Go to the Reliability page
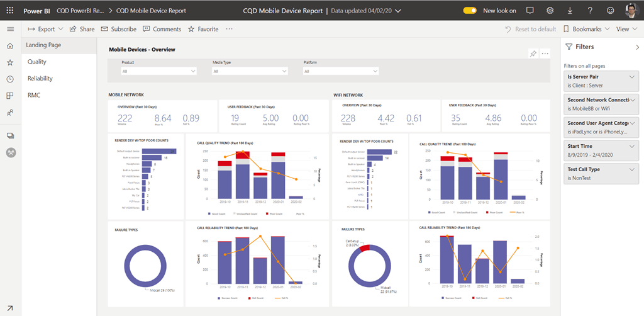Screen dimensions: 644x316 tap(40, 79)
